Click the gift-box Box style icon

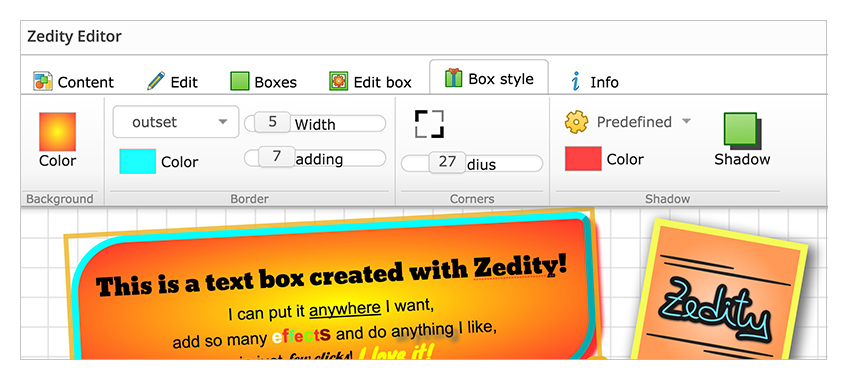pyautogui.click(x=454, y=78)
